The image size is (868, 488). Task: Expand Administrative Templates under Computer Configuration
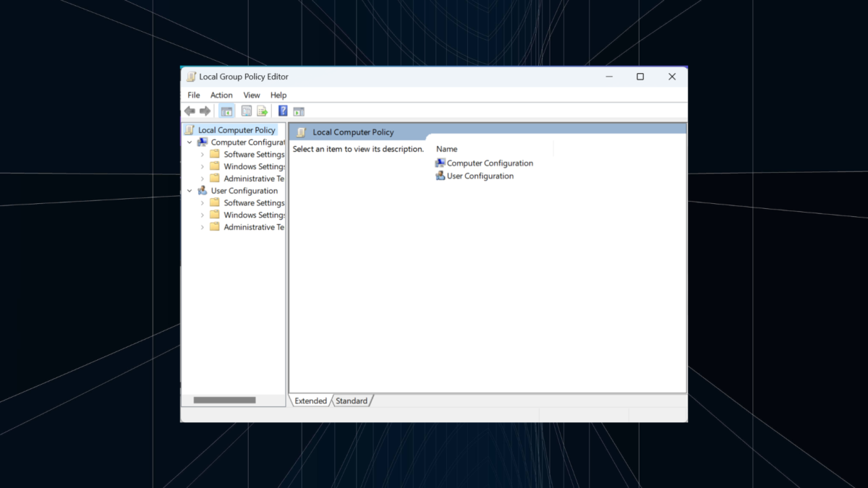(203, 179)
